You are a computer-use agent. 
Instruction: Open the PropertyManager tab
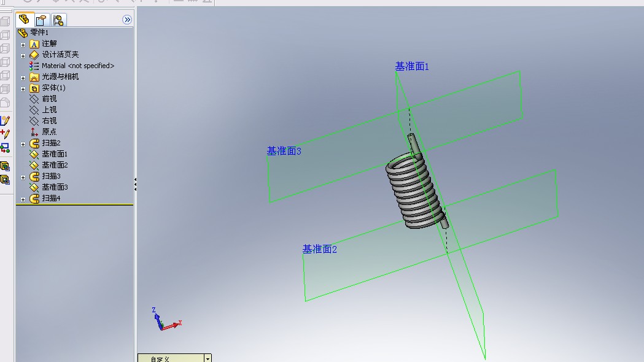pyautogui.click(x=41, y=20)
